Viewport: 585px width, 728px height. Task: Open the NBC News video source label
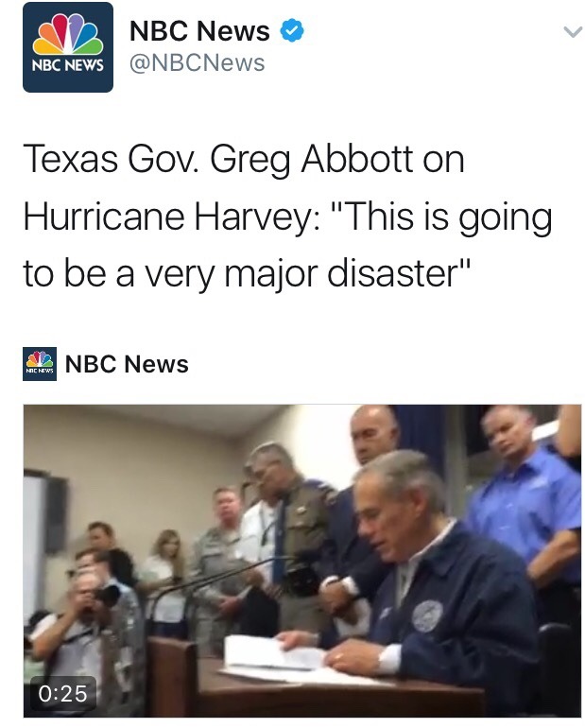point(127,364)
